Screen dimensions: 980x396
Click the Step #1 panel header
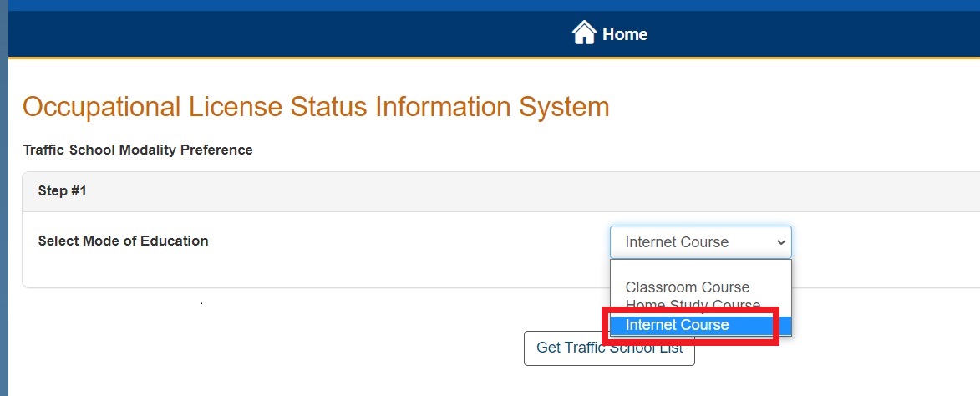click(63, 191)
